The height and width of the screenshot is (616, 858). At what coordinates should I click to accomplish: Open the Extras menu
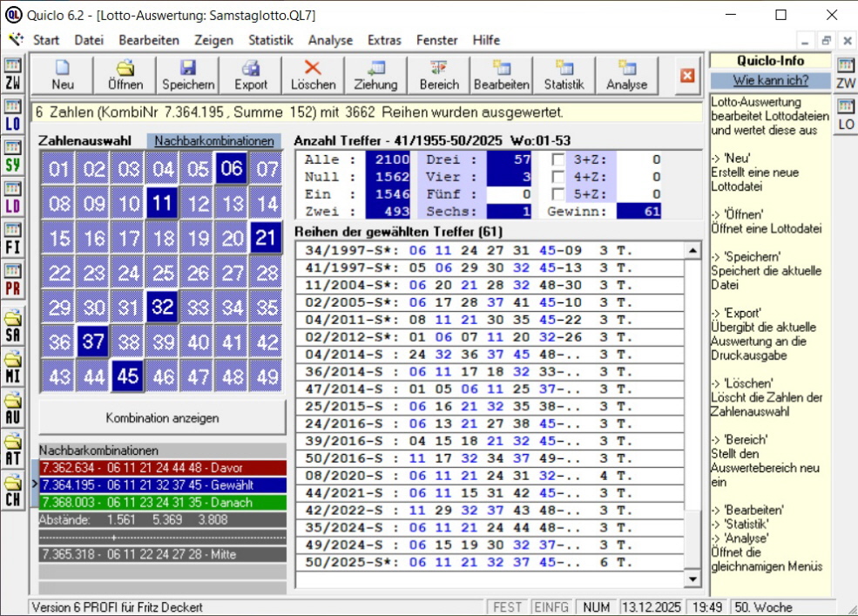point(384,40)
